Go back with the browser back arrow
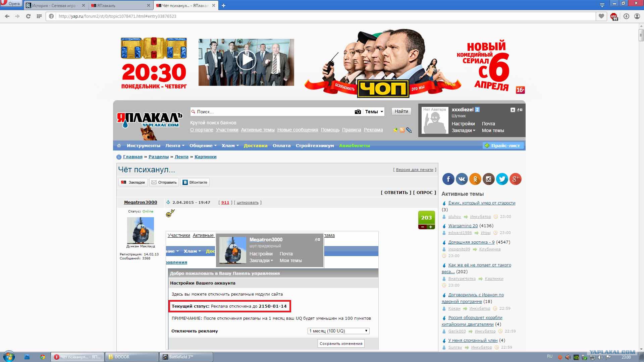The width and height of the screenshot is (644, 362). click(x=7, y=16)
